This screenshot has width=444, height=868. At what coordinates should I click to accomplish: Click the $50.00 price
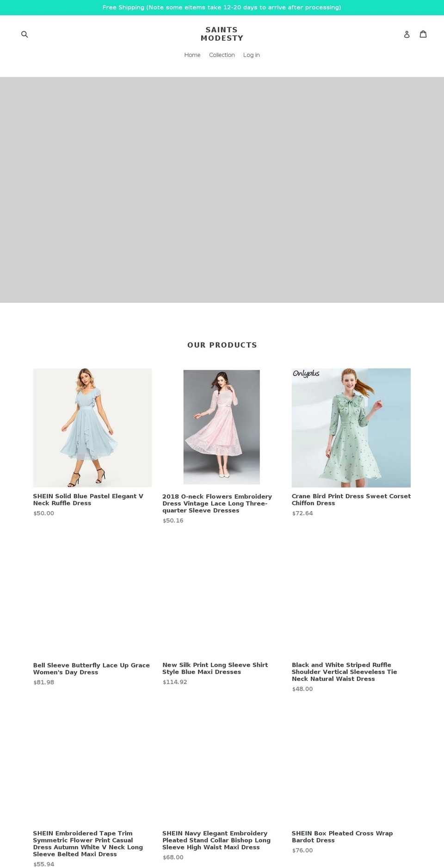click(44, 513)
